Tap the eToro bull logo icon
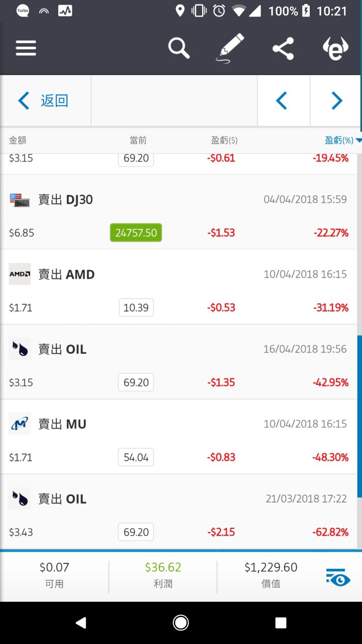Image resolution: width=362 pixels, height=644 pixels. [335, 48]
